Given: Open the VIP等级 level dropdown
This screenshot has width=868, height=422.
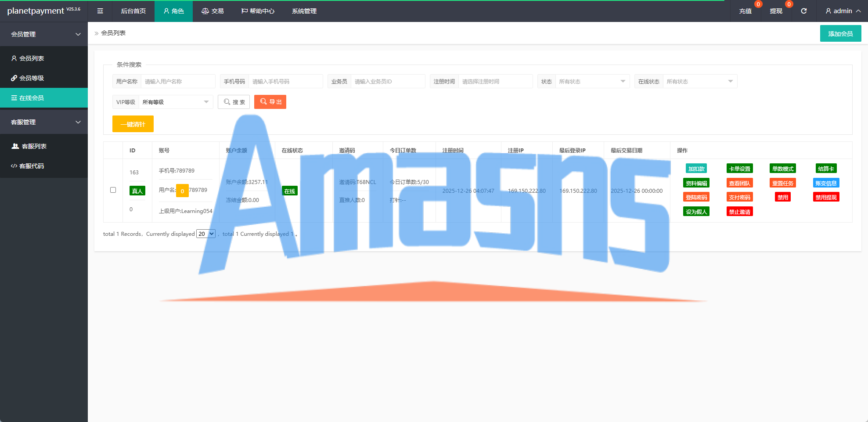Looking at the screenshot, I should [176, 102].
